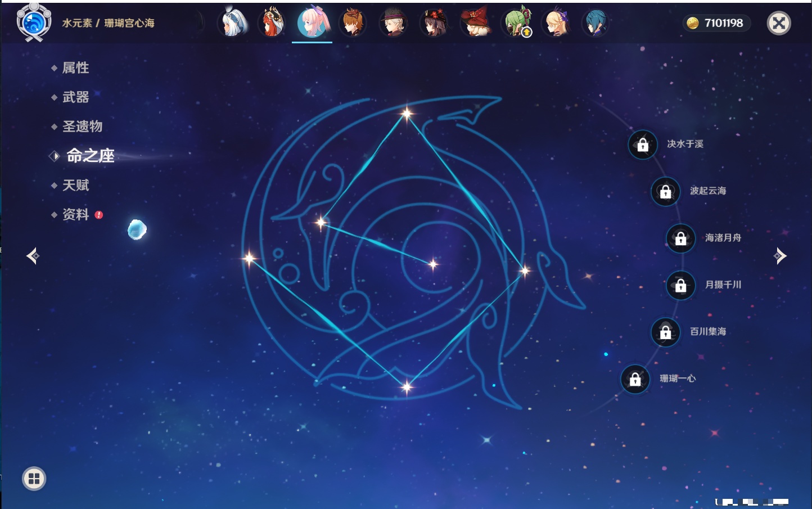Open the 属性 attributes tab
The height and width of the screenshot is (509, 812).
[75, 68]
